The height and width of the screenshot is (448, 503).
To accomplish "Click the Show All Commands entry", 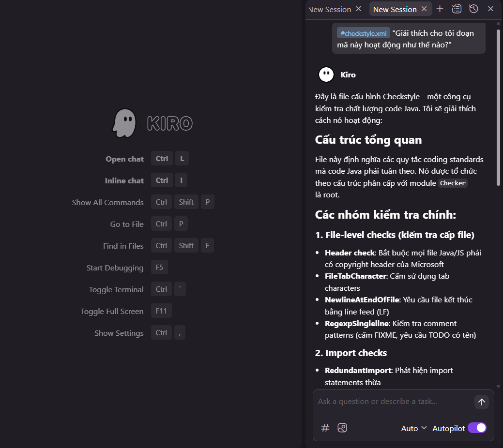I will pyautogui.click(x=107, y=202).
